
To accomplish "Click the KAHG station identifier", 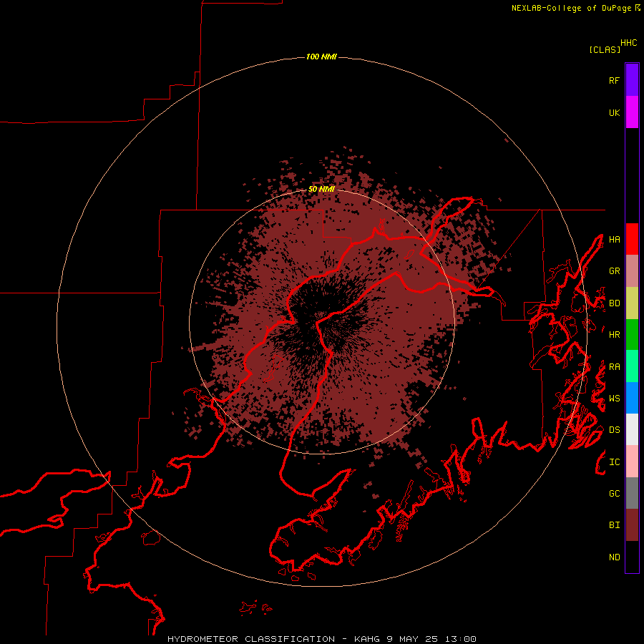I will (368, 639).
